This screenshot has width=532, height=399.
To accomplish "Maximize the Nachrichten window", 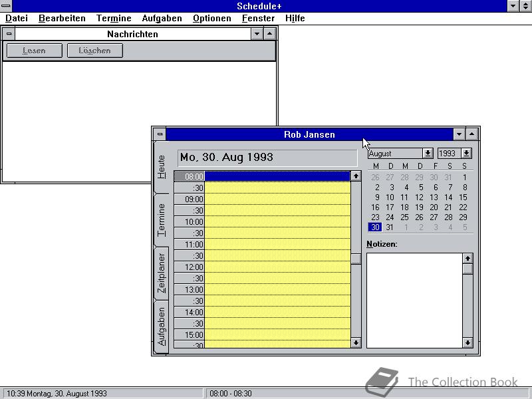I will [270, 34].
